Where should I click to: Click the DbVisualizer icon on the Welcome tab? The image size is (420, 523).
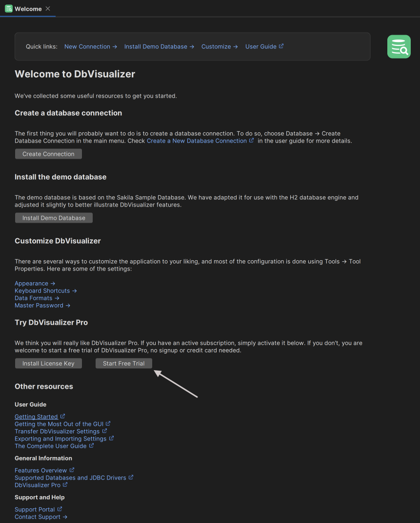8,8
